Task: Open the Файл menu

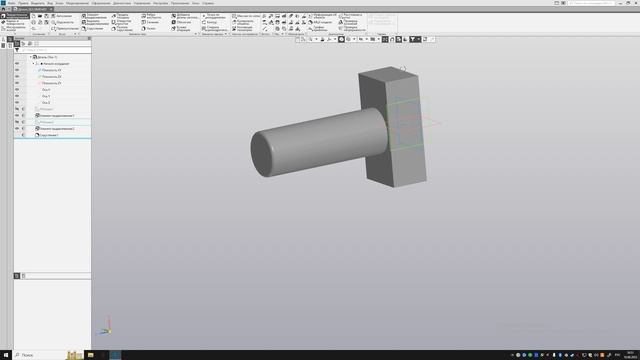Action: click(x=11, y=3)
